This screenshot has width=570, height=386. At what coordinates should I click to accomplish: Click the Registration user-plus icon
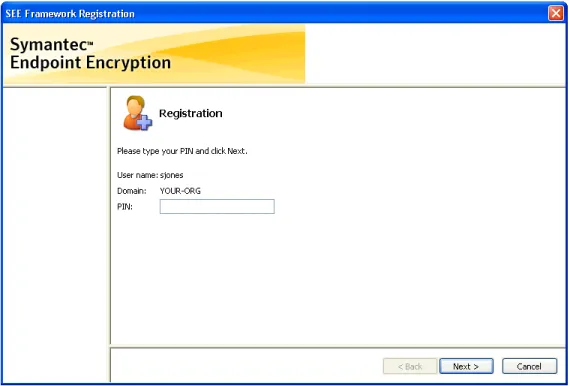click(x=137, y=113)
